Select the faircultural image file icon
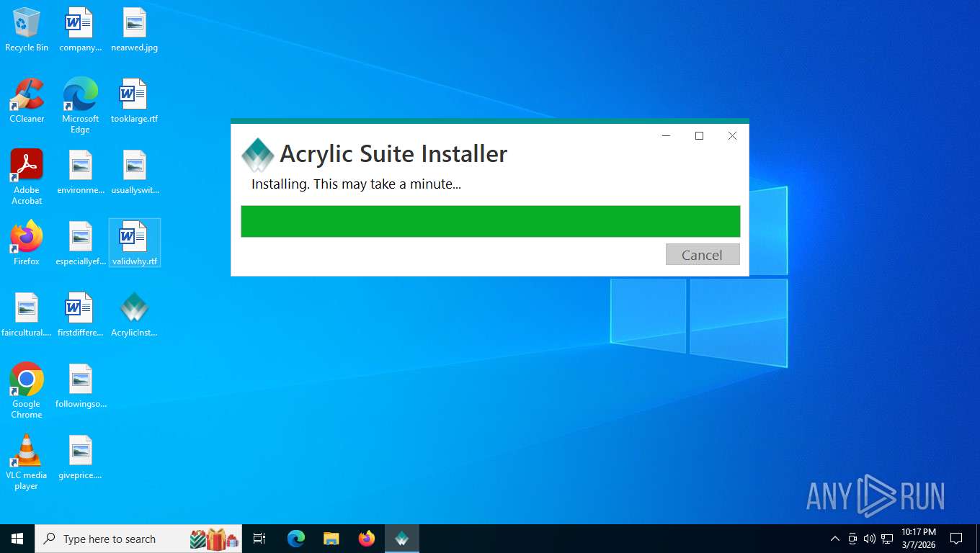980x553 pixels. 27,315
